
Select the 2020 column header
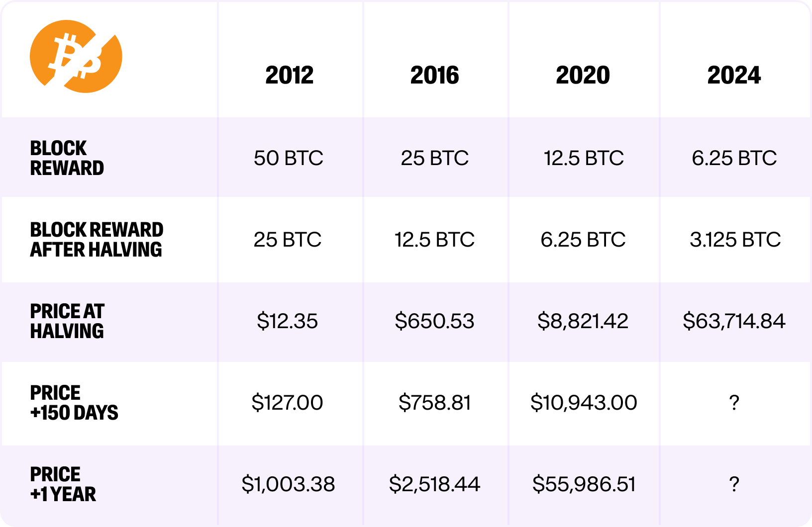(x=583, y=76)
